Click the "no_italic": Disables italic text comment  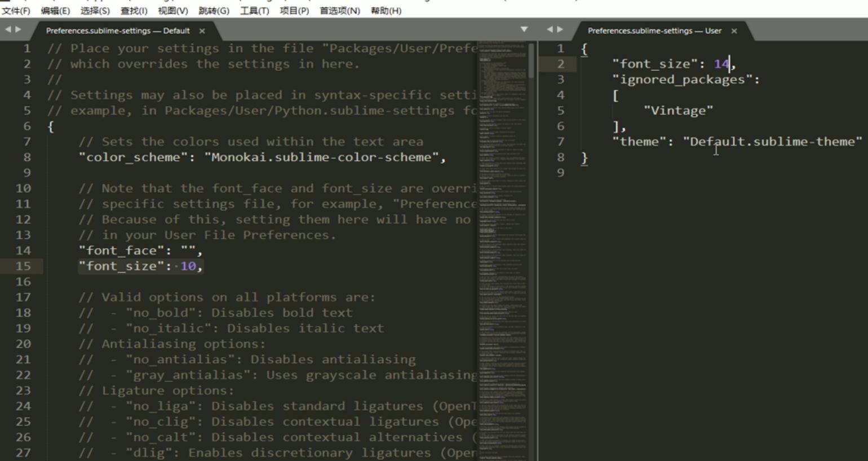click(231, 328)
